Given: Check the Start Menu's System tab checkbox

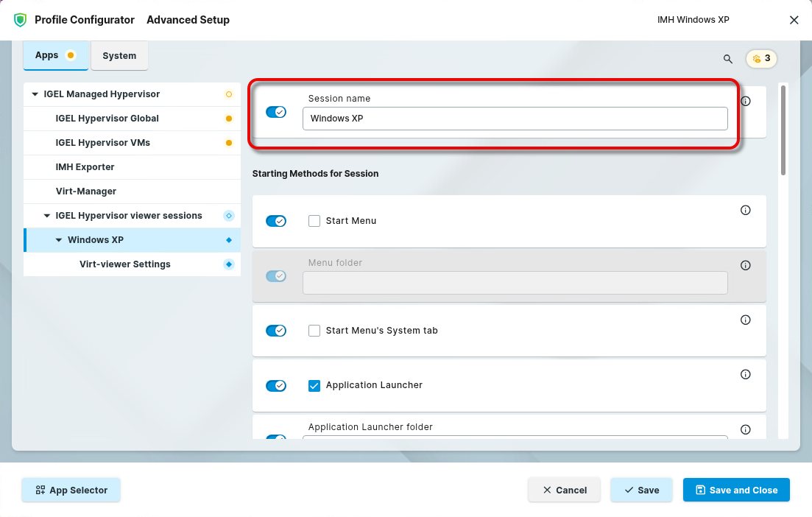Looking at the screenshot, I should (x=314, y=331).
